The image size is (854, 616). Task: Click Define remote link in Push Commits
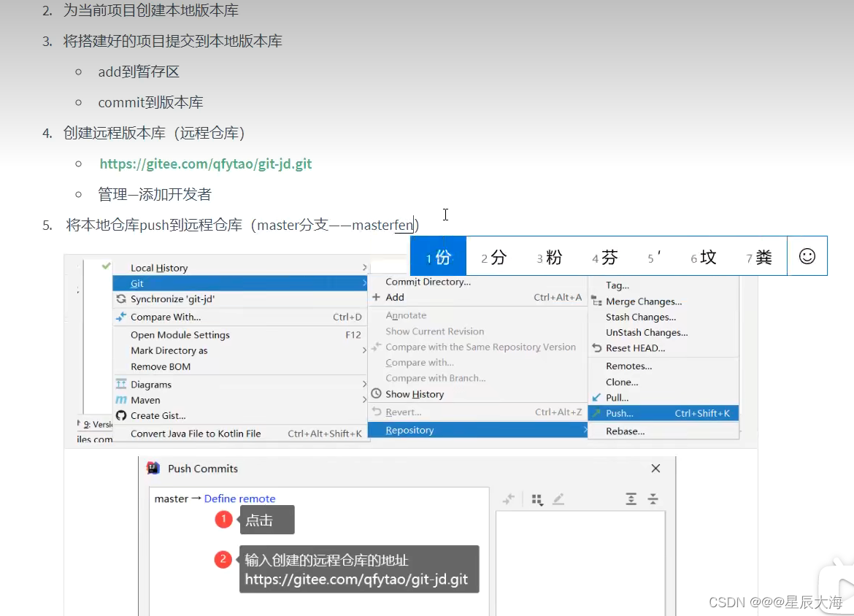(x=239, y=498)
